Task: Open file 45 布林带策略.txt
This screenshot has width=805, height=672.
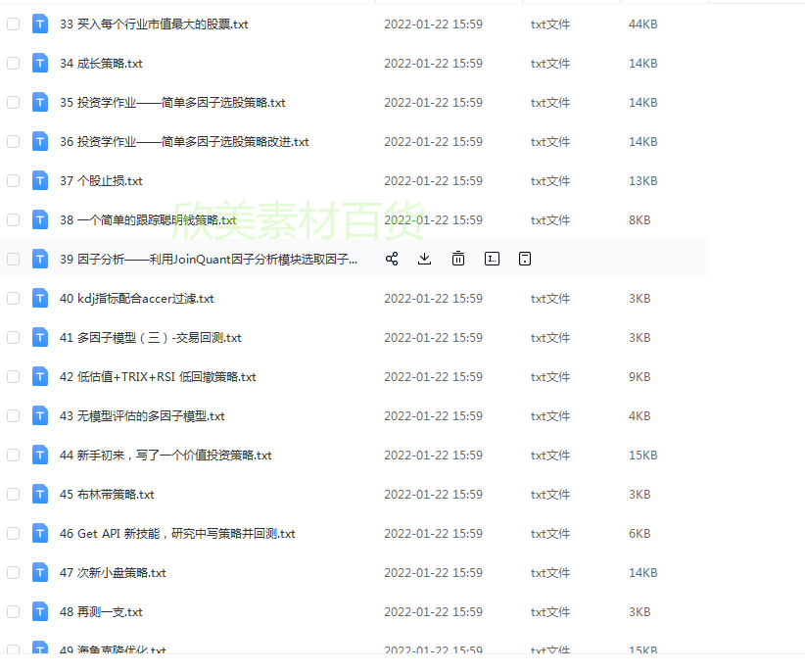Action: click(107, 494)
